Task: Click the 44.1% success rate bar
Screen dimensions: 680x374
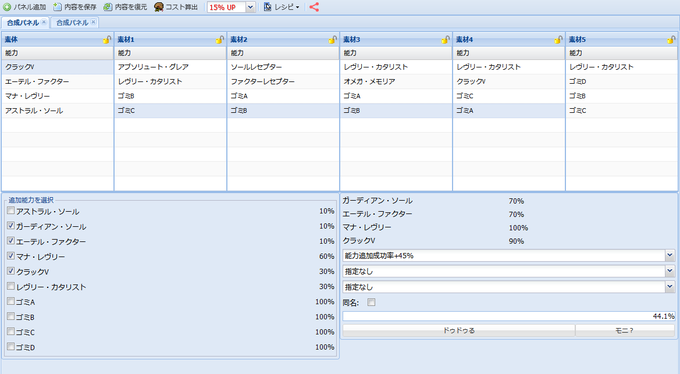Action: (509, 316)
